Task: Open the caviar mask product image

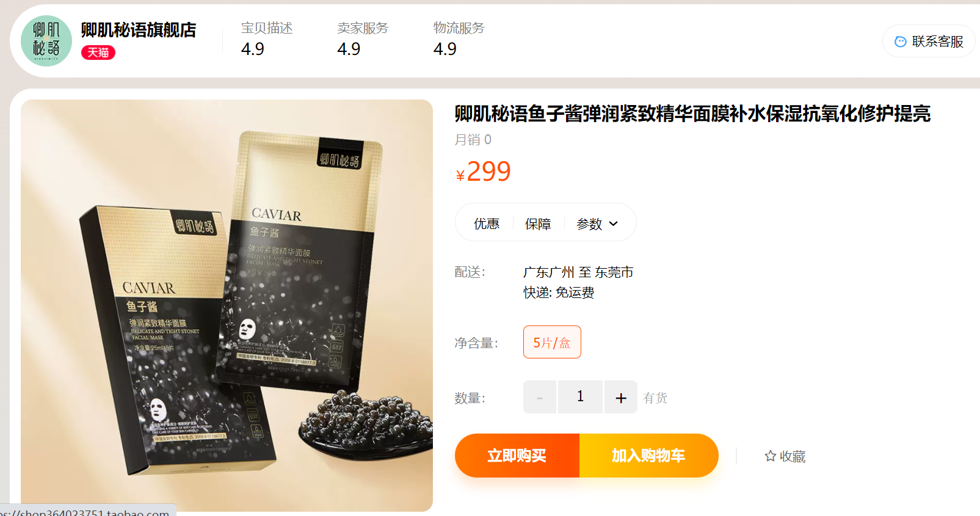Action: pyautogui.click(x=227, y=305)
